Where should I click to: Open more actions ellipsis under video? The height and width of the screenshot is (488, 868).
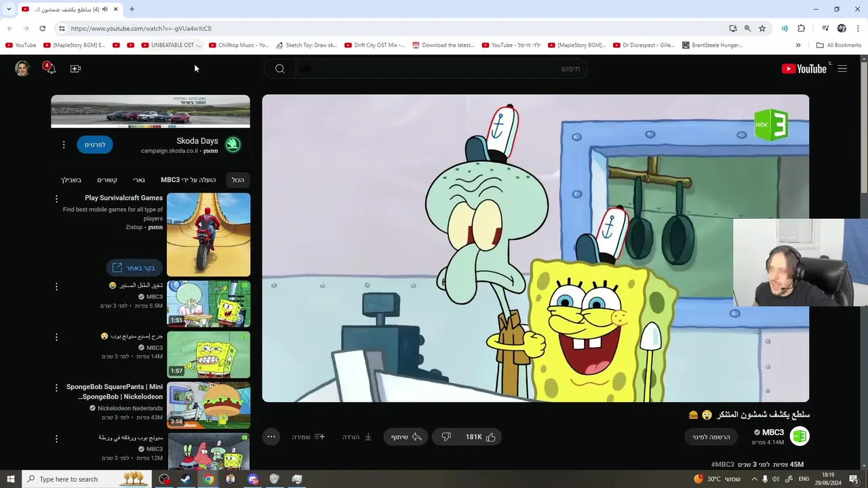pos(271,436)
